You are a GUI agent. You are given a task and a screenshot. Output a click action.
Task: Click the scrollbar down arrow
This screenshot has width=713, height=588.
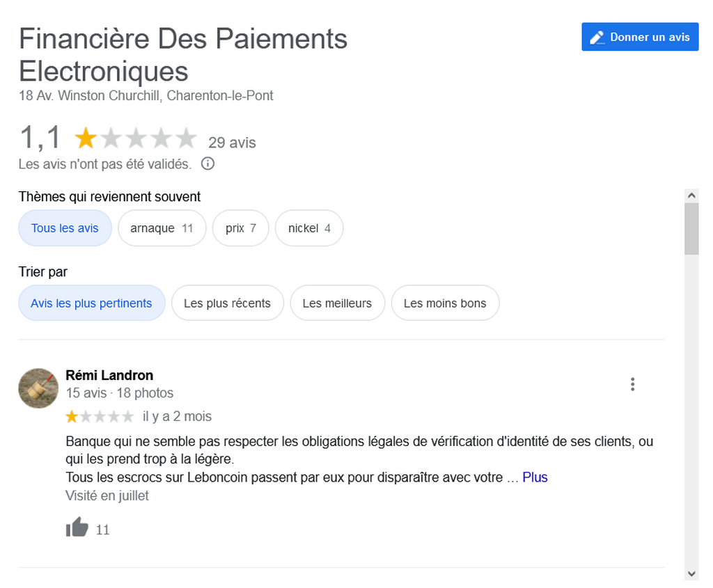(x=691, y=574)
